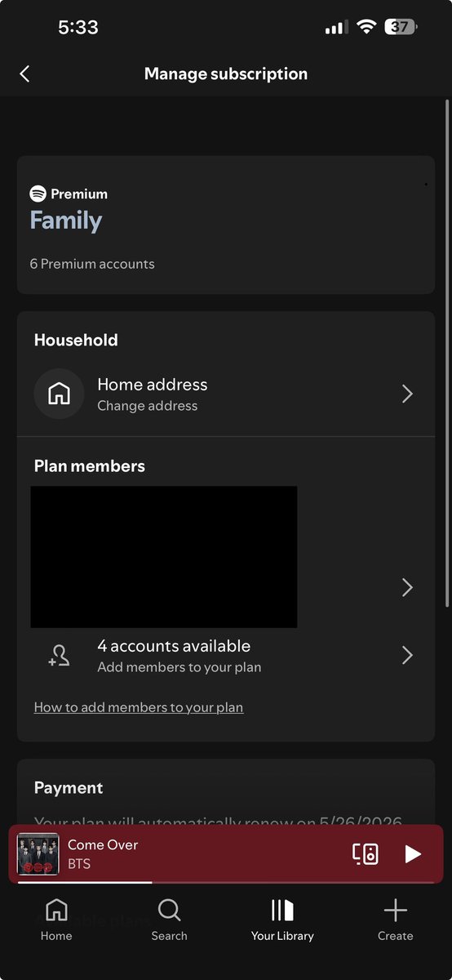Seek on the mini player progress bar

[x=226, y=882]
